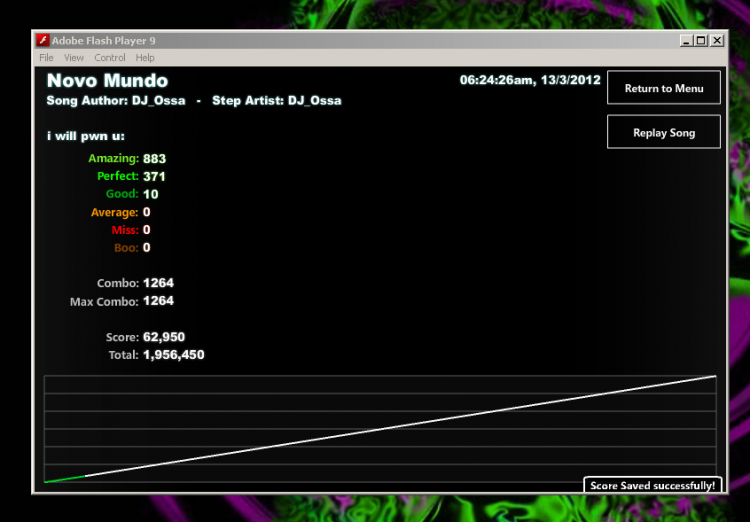Minimize the Flash Player window

(686, 41)
